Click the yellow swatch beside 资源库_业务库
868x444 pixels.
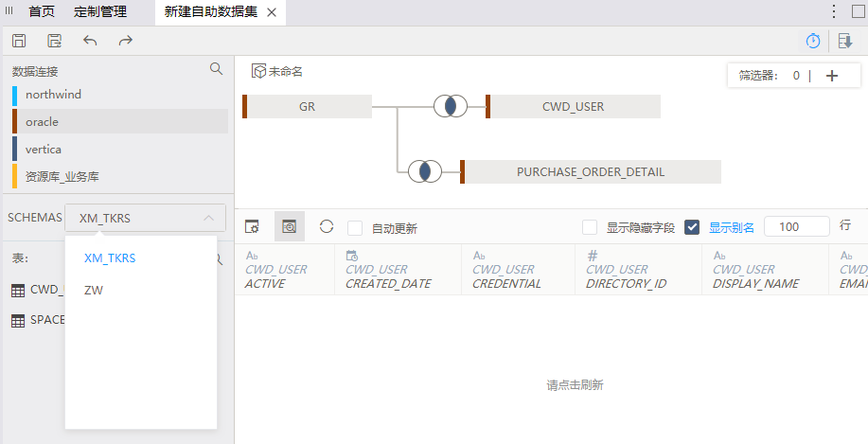[x=14, y=176]
